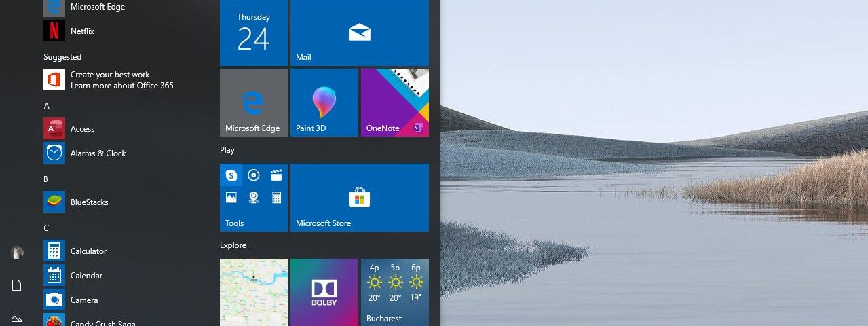The width and height of the screenshot is (868, 326).
Task: Open the Camera app entry
Action: [83, 300]
